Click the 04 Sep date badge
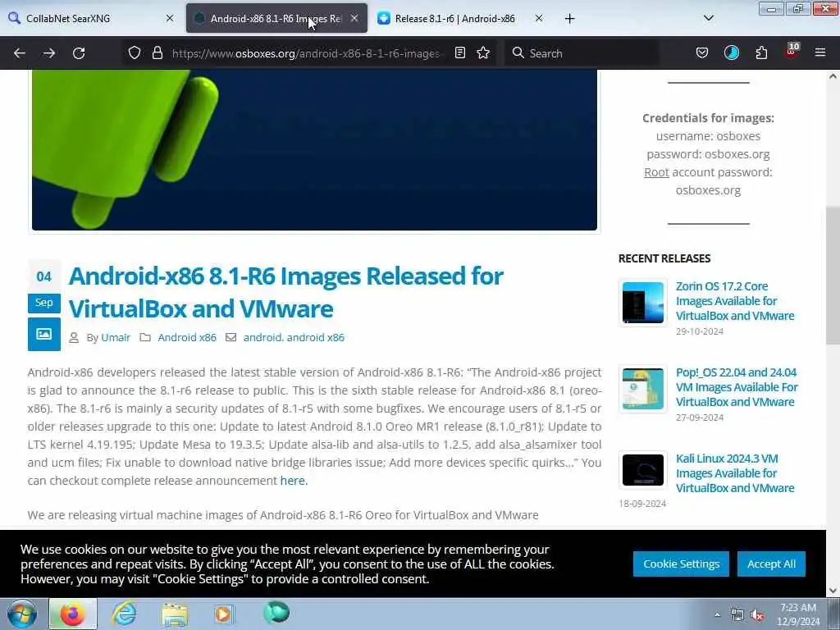The image size is (840, 630). click(44, 286)
